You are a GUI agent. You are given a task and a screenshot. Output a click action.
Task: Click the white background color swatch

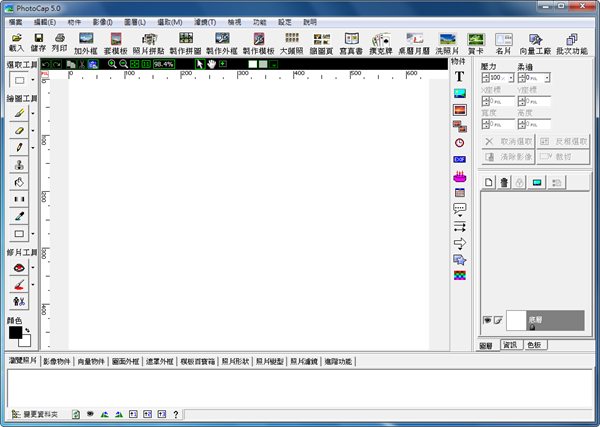(x=26, y=342)
